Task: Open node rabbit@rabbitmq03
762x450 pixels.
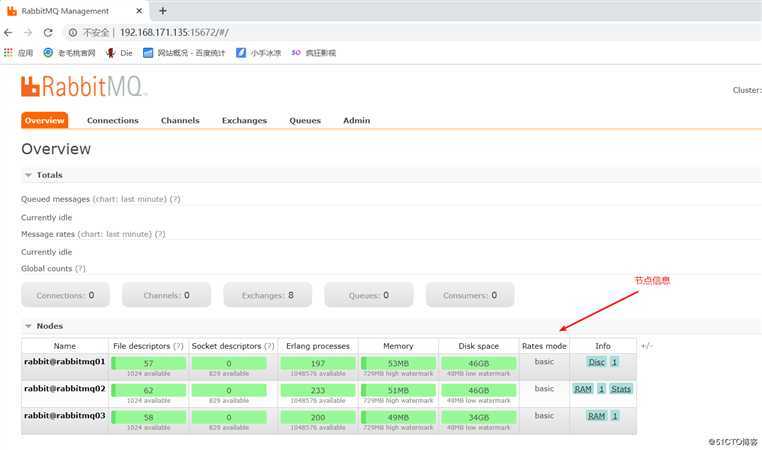Action: pos(65,415)
